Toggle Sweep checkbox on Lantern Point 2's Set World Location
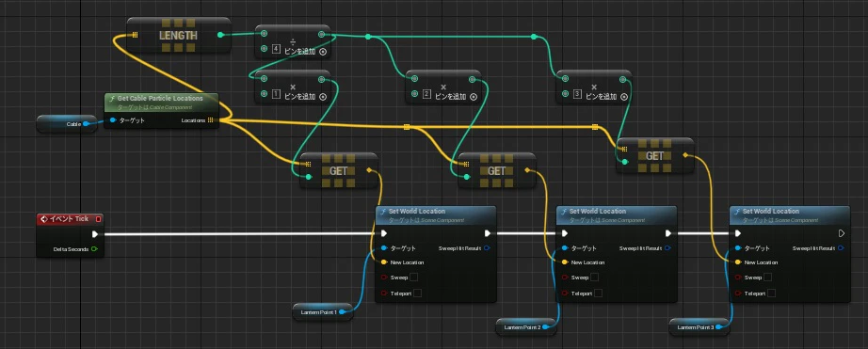 pos(595,278)
